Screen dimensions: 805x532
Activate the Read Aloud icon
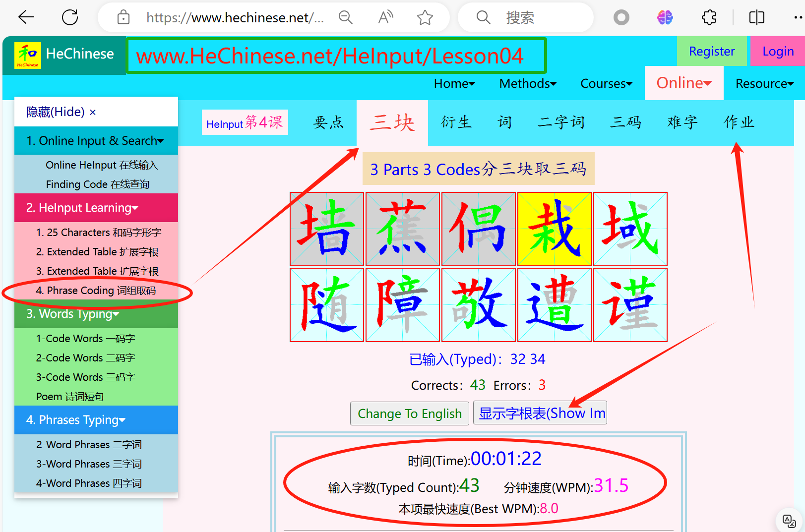pos(385,18)
